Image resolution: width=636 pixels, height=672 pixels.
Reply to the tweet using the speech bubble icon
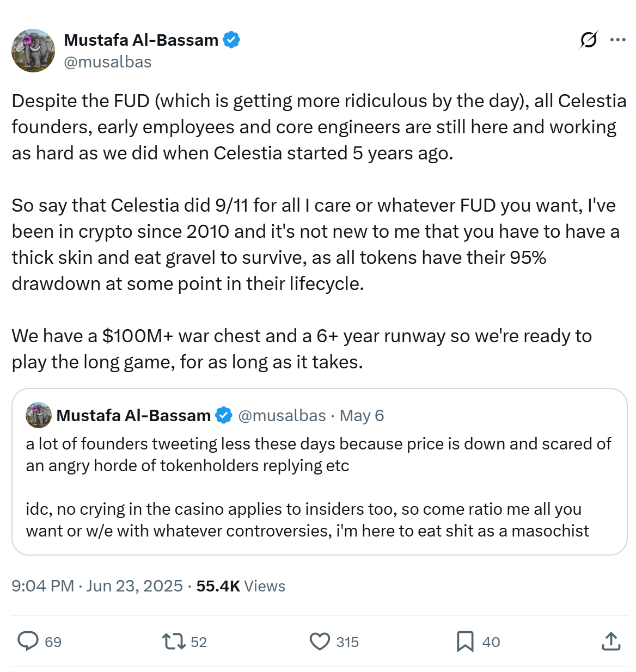click(x=29, y=642)
